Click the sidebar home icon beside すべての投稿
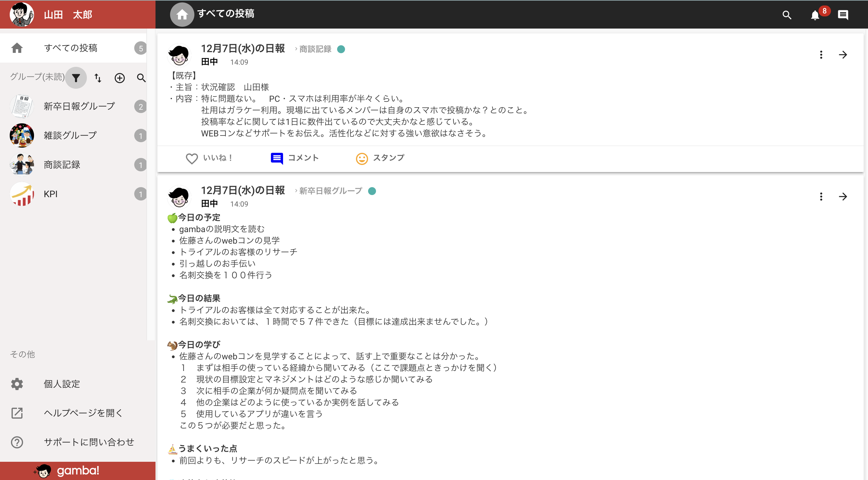The image size is (868, 480). pyautogui.click(x=17, y=48)
